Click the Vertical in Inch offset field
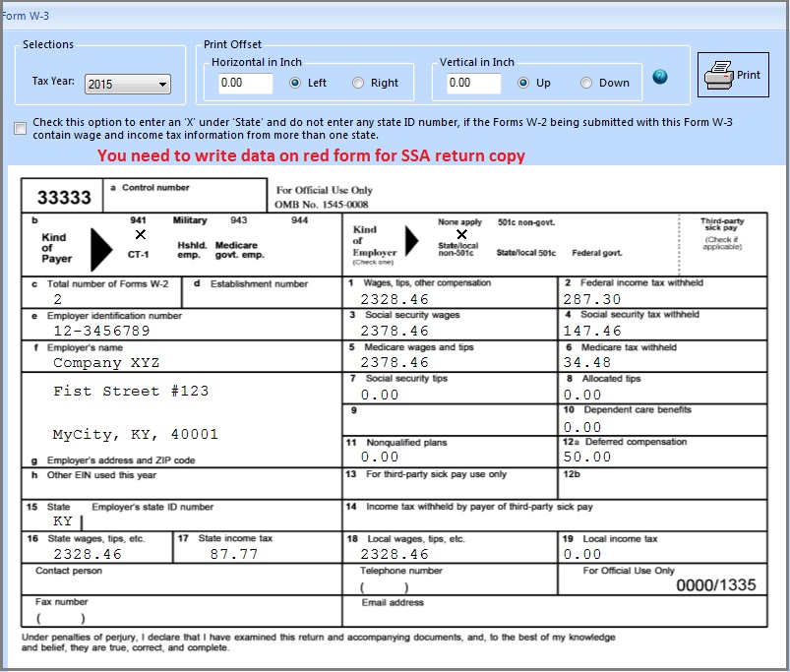Screen dimensions: 790x672 click(x=466, y=84)
